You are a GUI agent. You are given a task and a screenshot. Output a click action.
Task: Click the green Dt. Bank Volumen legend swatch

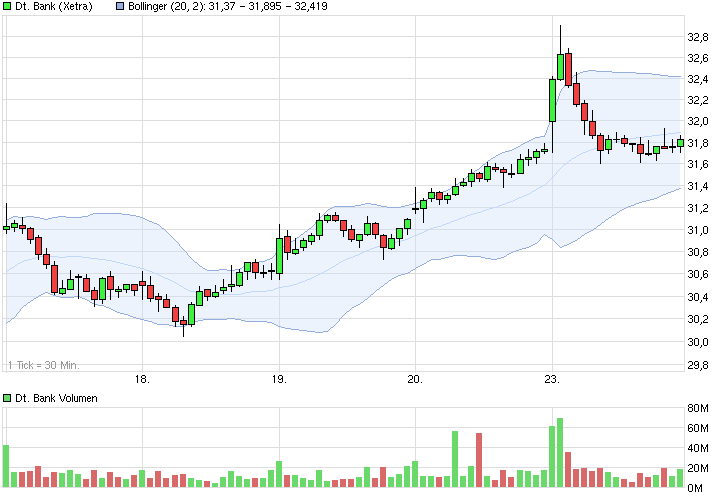7,398
